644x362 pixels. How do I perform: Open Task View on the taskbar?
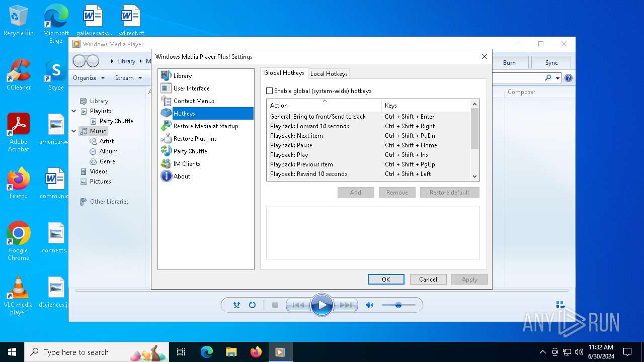pyautogui.click(x=181, y=352)
